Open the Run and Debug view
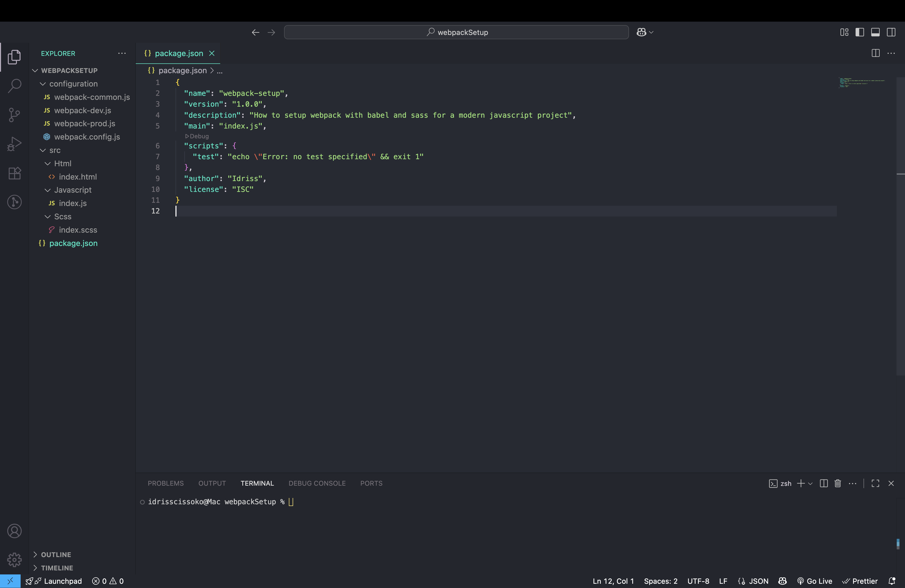This screenshot has height=588, width=905. tap(14, 144)
